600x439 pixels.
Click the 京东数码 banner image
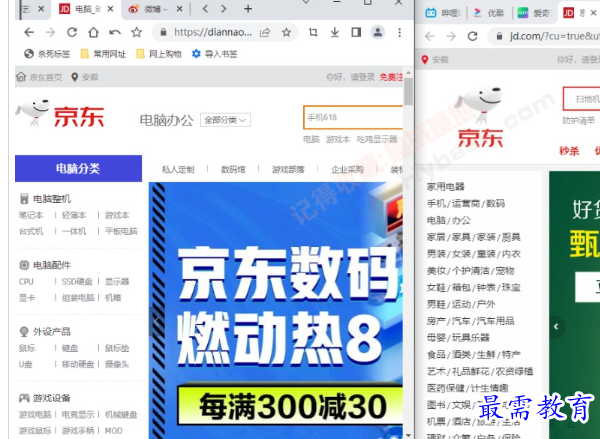(276, 310)
